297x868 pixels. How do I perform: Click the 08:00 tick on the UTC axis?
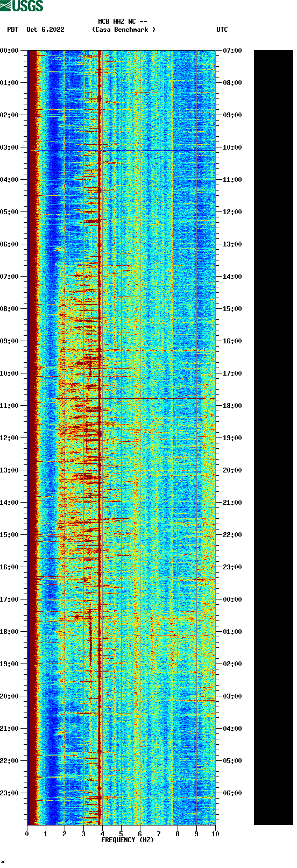tap(232, 83)
